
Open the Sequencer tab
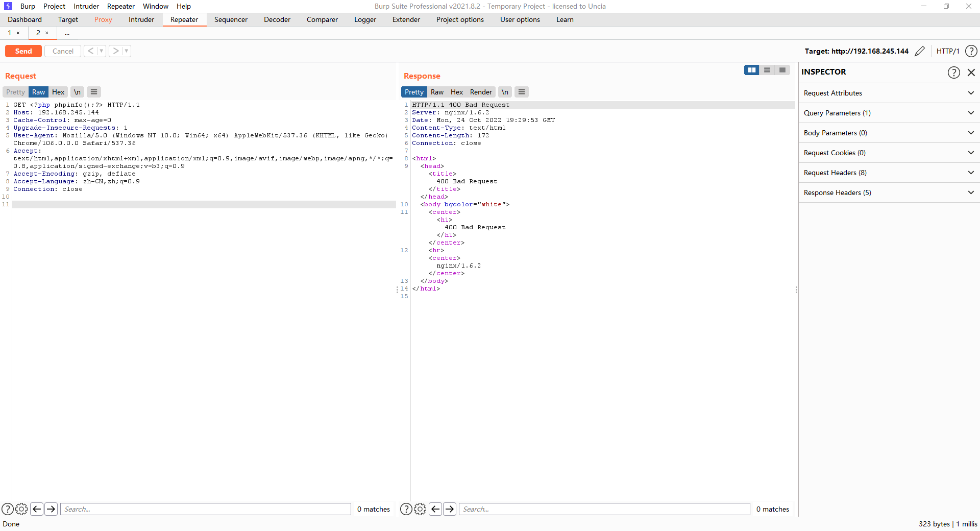tap(231, 19)
